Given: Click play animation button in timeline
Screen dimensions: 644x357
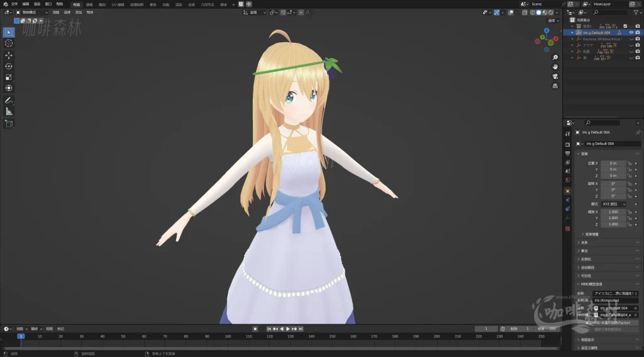Looking at the screenshot, I should click(288, 329).
